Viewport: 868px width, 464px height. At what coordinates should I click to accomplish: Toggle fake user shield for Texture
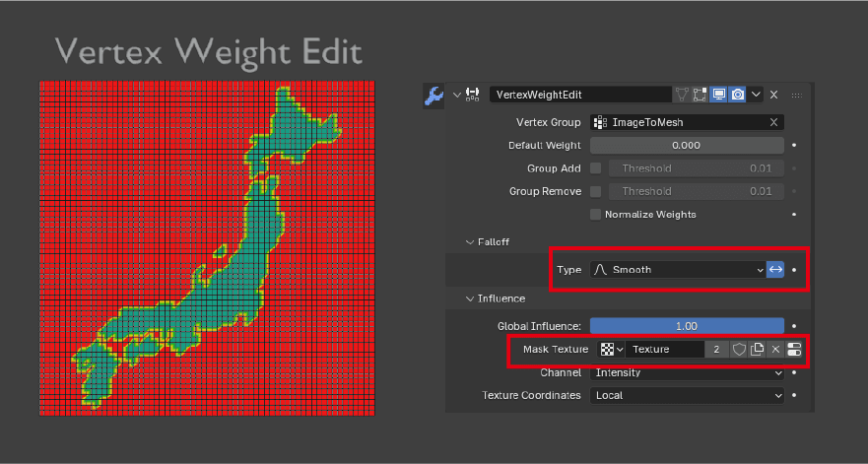click(738, 350)
